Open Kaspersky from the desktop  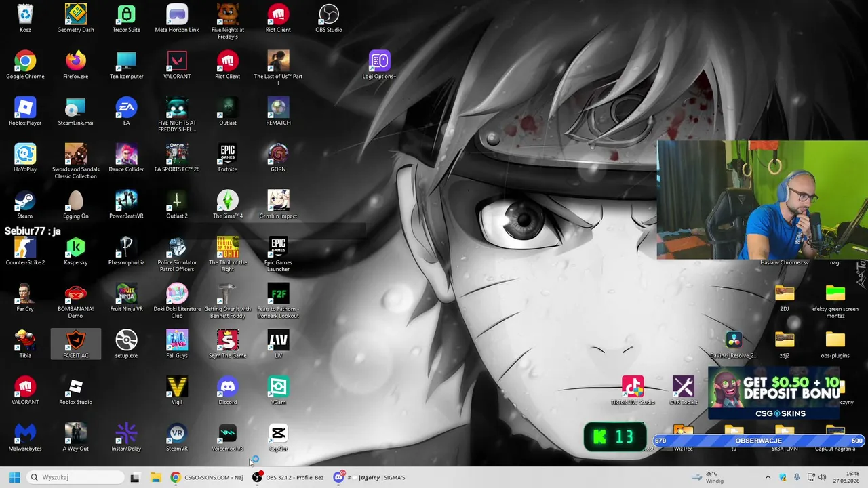point(76,251)
